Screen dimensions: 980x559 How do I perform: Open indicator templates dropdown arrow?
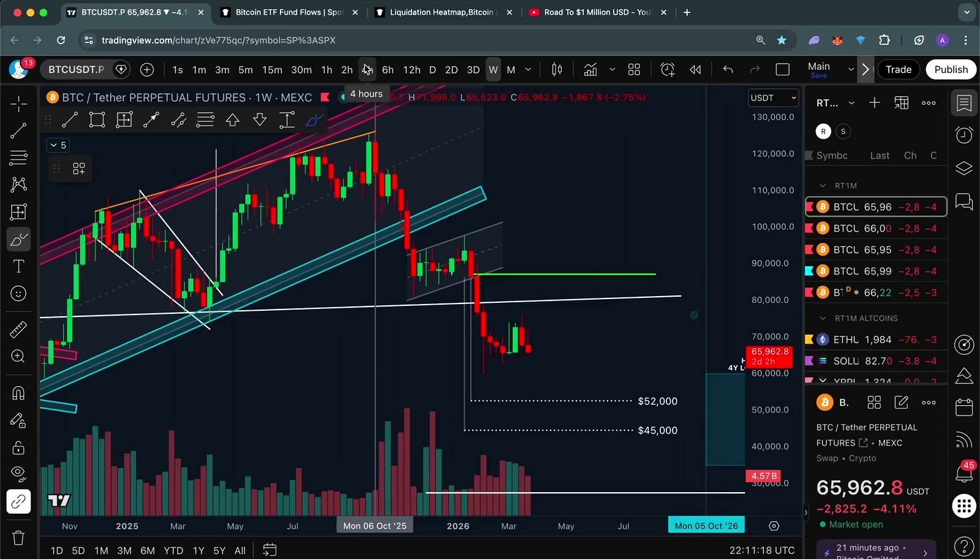coord(612,70)
